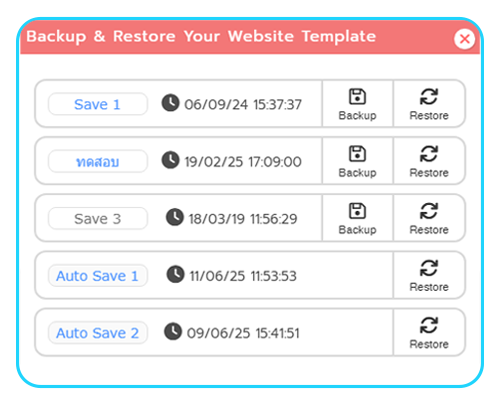Screen dimensions: 500x400
Task: Click the clock icon beside 09/06/25 timestamp
Action: pos(173,331)
